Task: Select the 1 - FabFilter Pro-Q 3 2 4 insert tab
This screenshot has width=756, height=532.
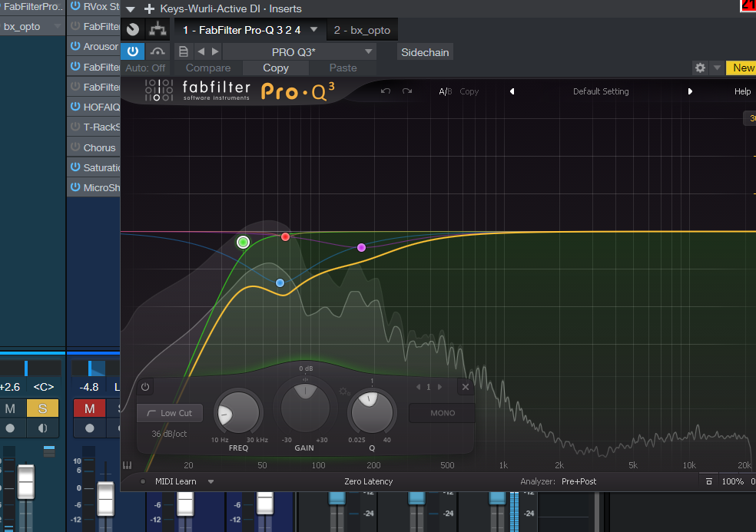Action: 241,30
